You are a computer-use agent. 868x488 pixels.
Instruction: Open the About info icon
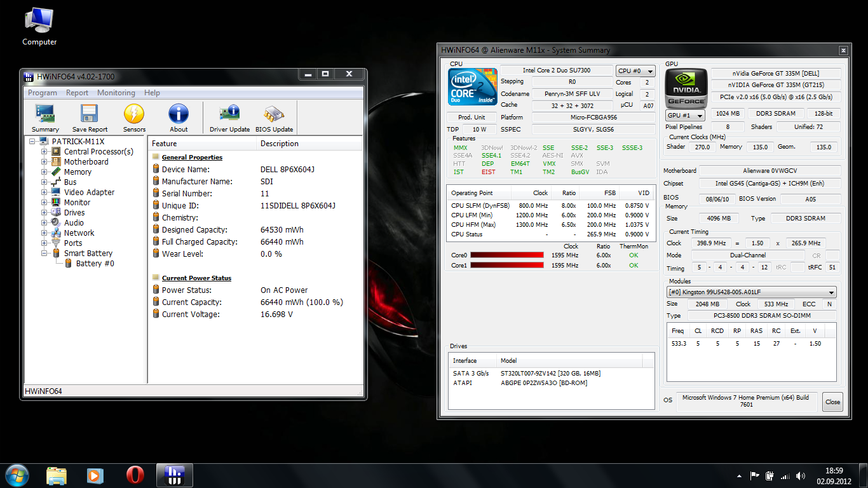[179, 118]
